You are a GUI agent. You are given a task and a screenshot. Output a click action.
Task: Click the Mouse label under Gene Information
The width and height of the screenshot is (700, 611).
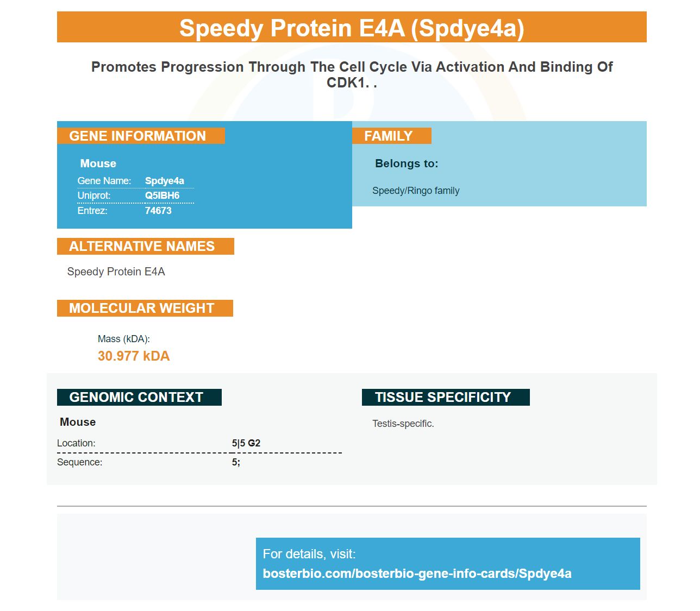click(98, 163)
